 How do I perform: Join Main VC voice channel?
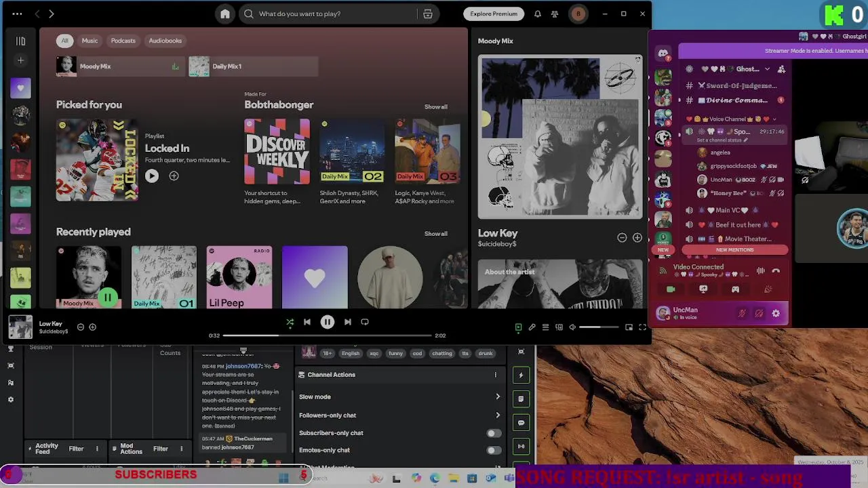(732, 210)
